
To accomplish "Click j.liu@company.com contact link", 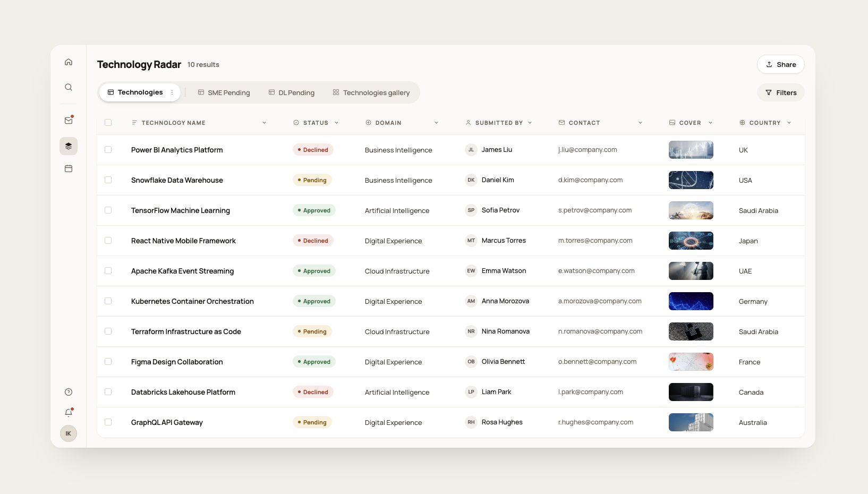I will click(x=588, y=150).
